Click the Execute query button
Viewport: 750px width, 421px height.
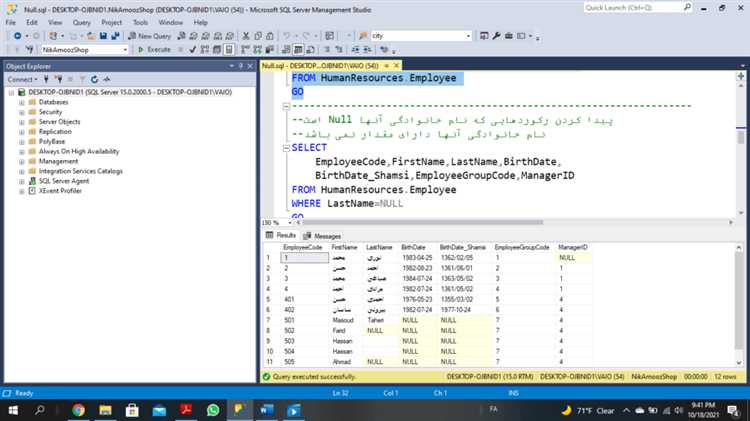[155, 49]
